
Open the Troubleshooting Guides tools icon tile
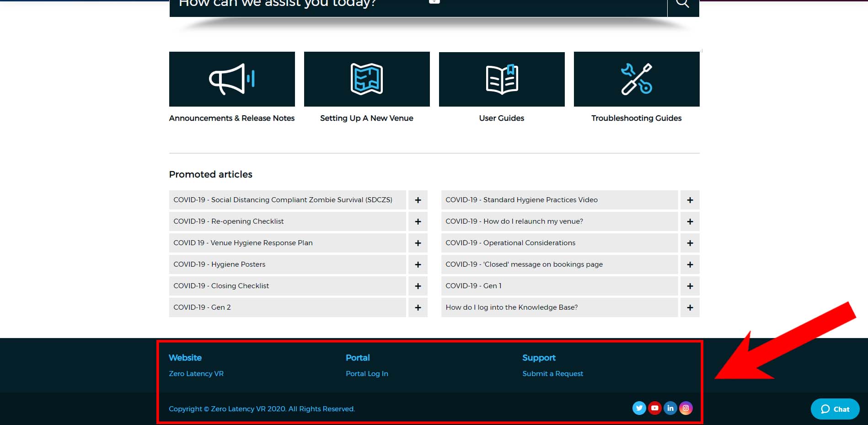(x=637, y=79)
